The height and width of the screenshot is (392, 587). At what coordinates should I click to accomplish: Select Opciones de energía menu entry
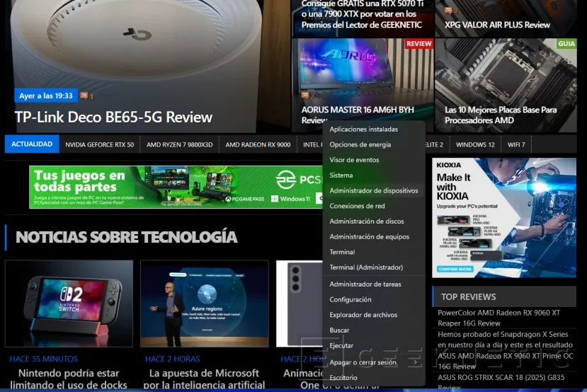pos(374,144)
